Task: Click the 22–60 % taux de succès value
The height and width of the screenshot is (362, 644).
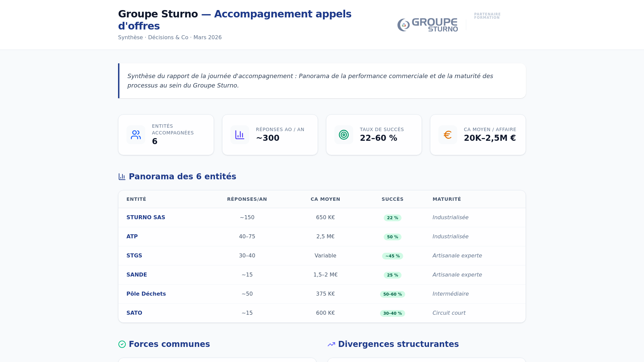Action: [379, 138]
